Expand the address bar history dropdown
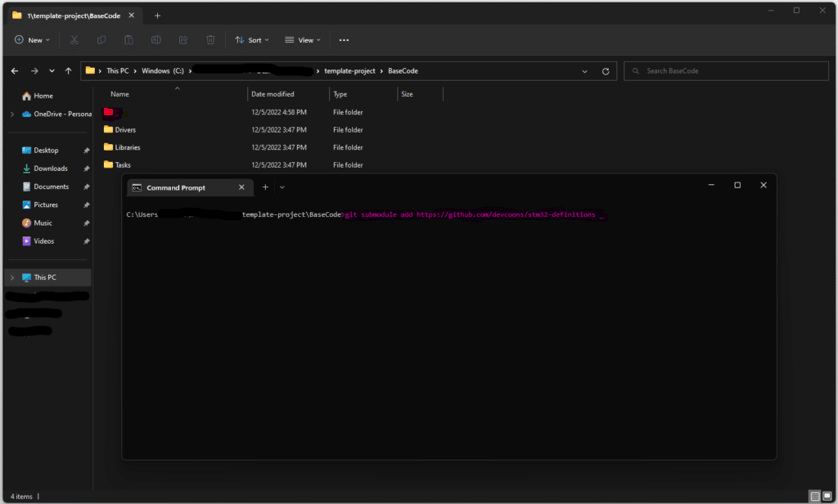The height and width of the screenshot is (504, 838). pyautogui.click(x=584, y=71)
